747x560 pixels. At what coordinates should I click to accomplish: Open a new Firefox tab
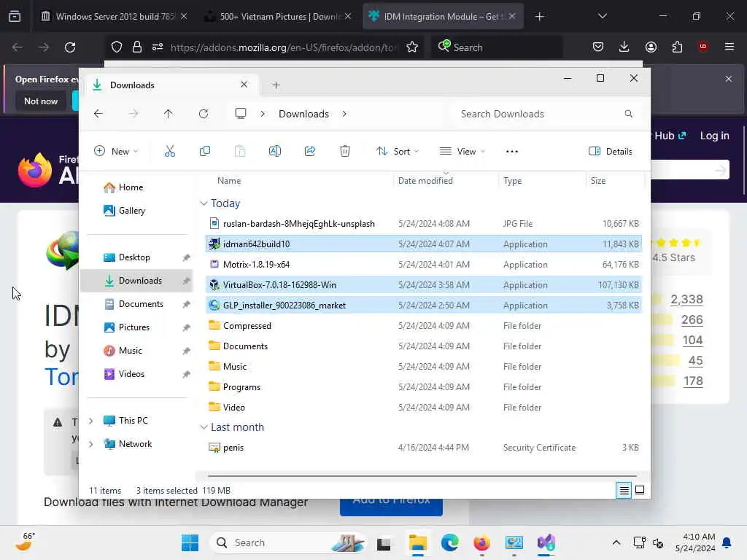pos(539,17)
